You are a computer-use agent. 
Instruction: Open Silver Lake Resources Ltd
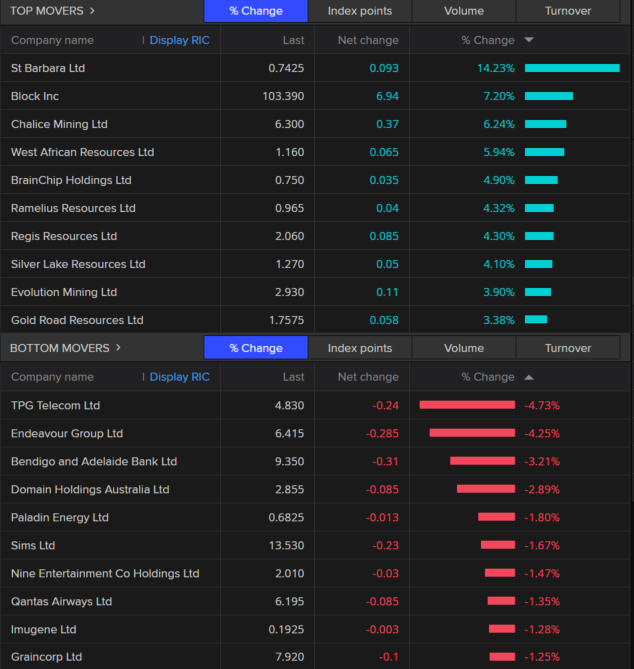pos(78,264)
